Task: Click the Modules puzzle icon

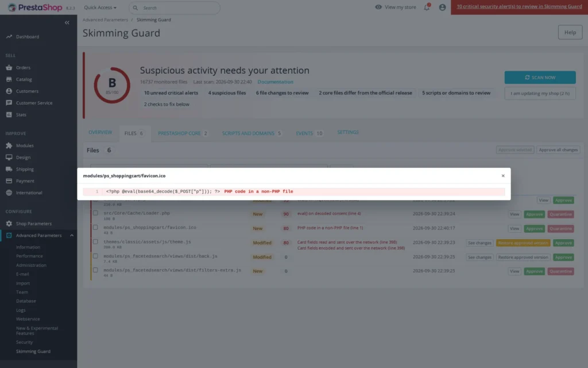Action: click(9, 145)
